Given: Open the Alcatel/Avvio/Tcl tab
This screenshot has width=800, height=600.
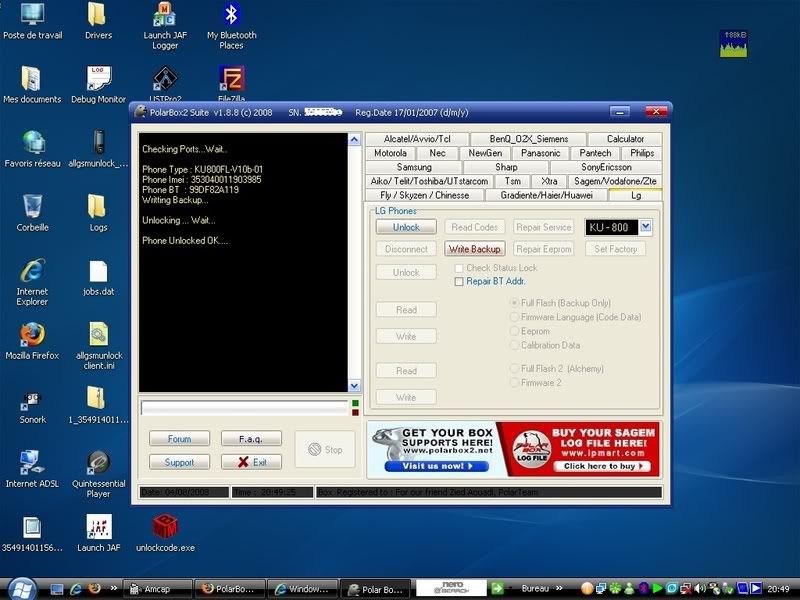Looking at the screenshot, I should pos(417,139).
